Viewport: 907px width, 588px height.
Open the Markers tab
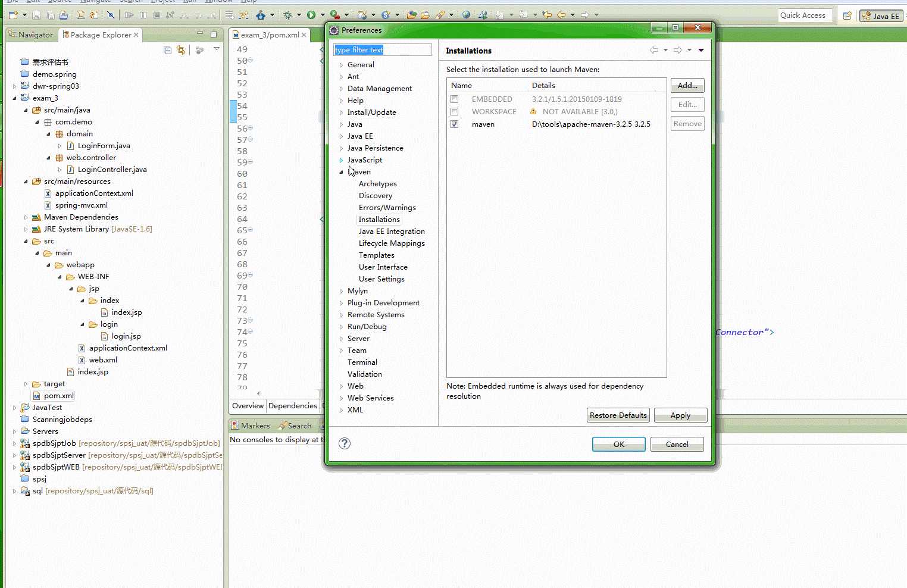[251, 426]
